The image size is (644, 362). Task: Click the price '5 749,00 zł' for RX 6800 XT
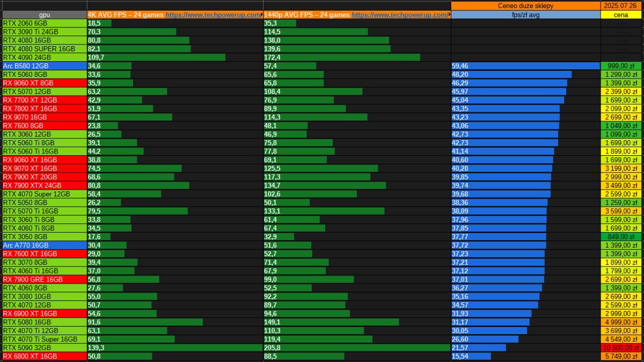click(x=621, y=356)
